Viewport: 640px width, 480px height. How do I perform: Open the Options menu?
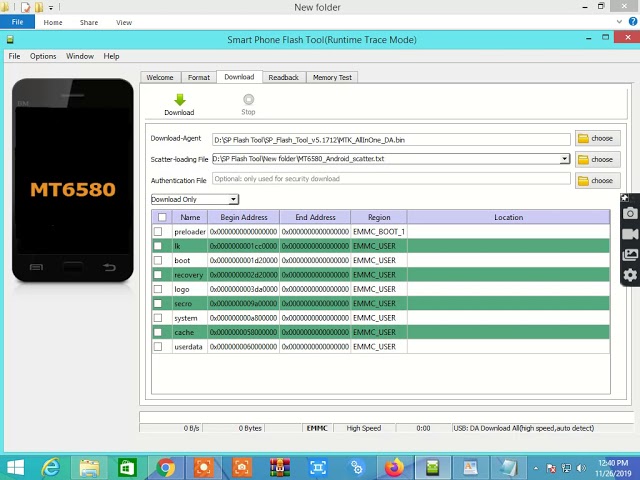(43, 56)
